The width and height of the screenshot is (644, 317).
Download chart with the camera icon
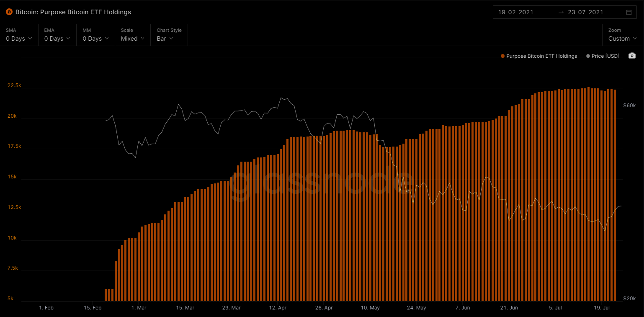[632, 56]
